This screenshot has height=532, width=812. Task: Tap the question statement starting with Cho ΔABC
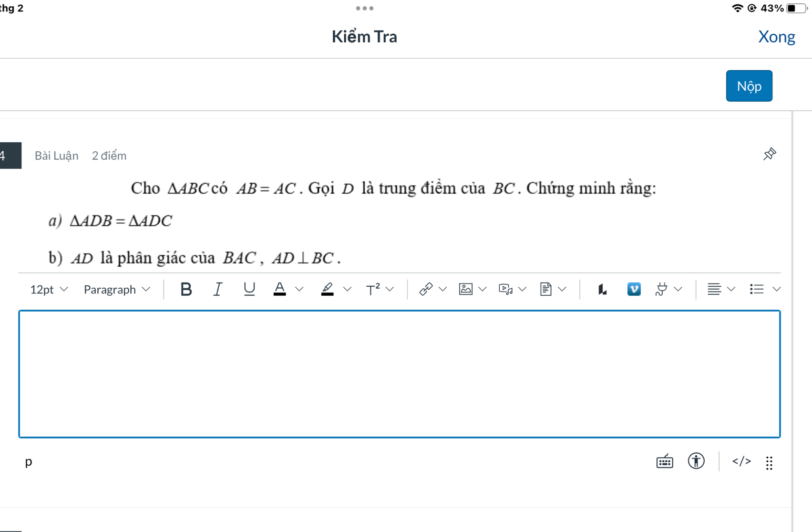tap(393, 188)
